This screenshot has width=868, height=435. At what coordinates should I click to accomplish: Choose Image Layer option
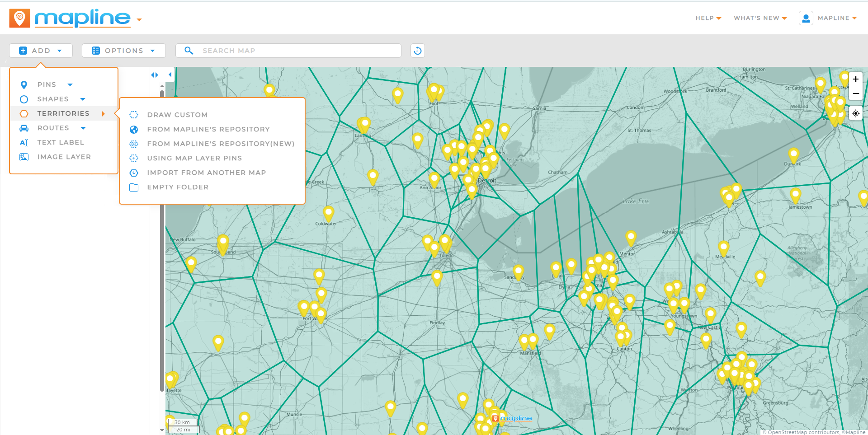[64, 157]
